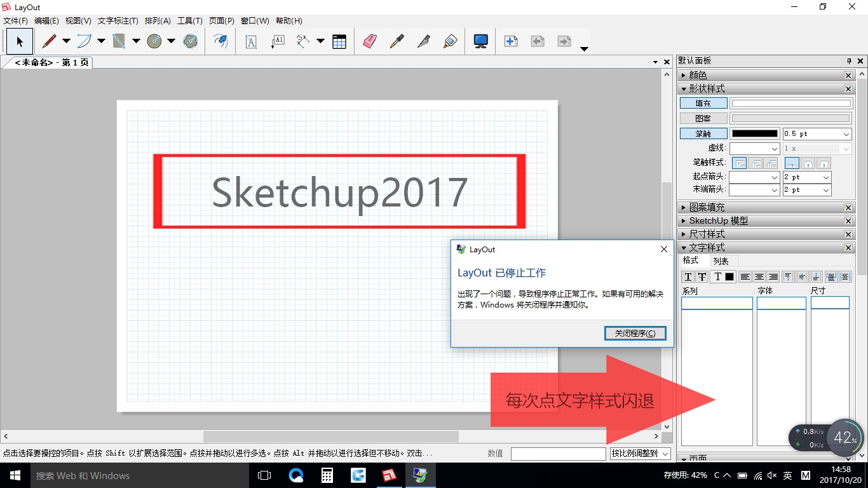Set miter corner stroke style
868x488 pixels.
coord(740,163)
